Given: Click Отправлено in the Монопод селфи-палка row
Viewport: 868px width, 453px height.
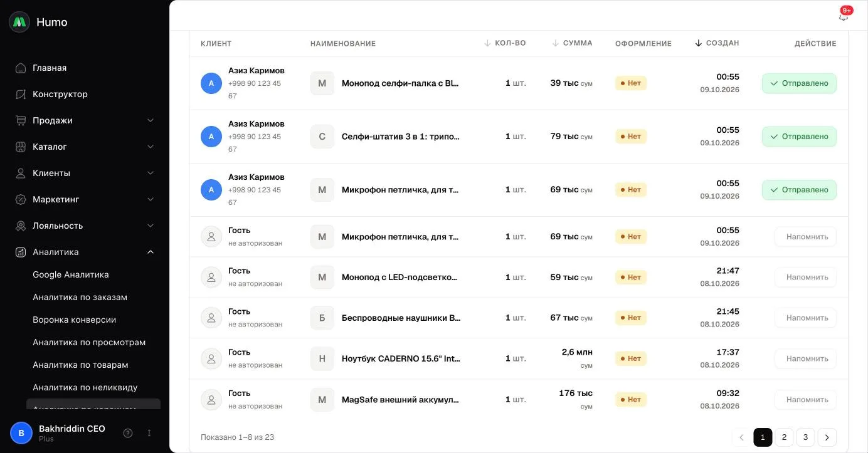Looking at the screenshot, I should tap(799, 83).
